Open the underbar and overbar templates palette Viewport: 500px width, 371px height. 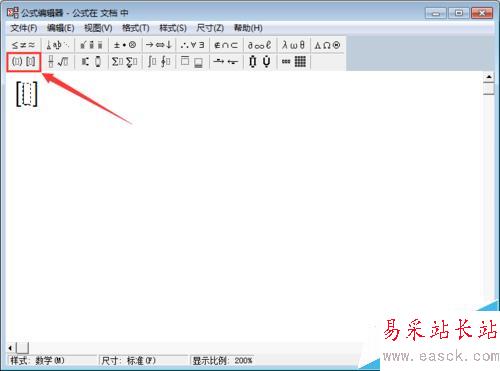(192, 62)
